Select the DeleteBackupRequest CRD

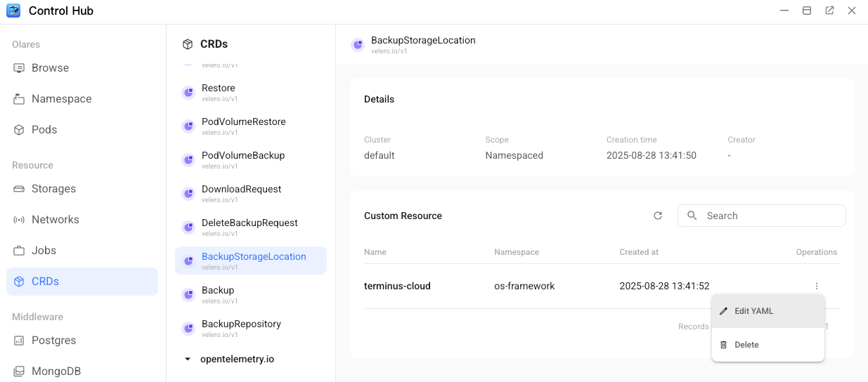(x=250, y=226)
